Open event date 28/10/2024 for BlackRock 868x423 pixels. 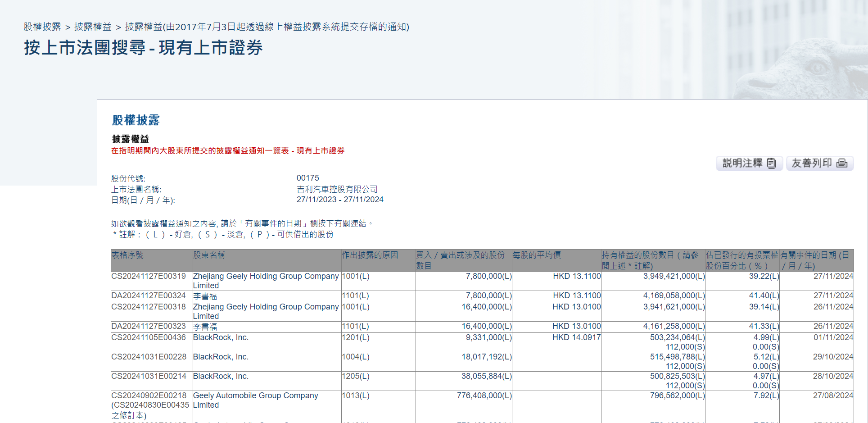click(833, 376)
